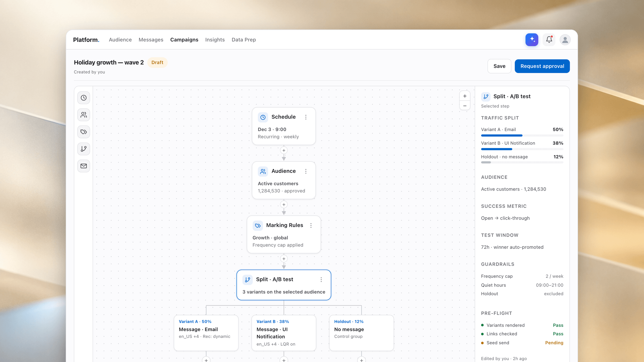Click Request approval button
This screenshot has height=362, width=644.
pos(542,66)
